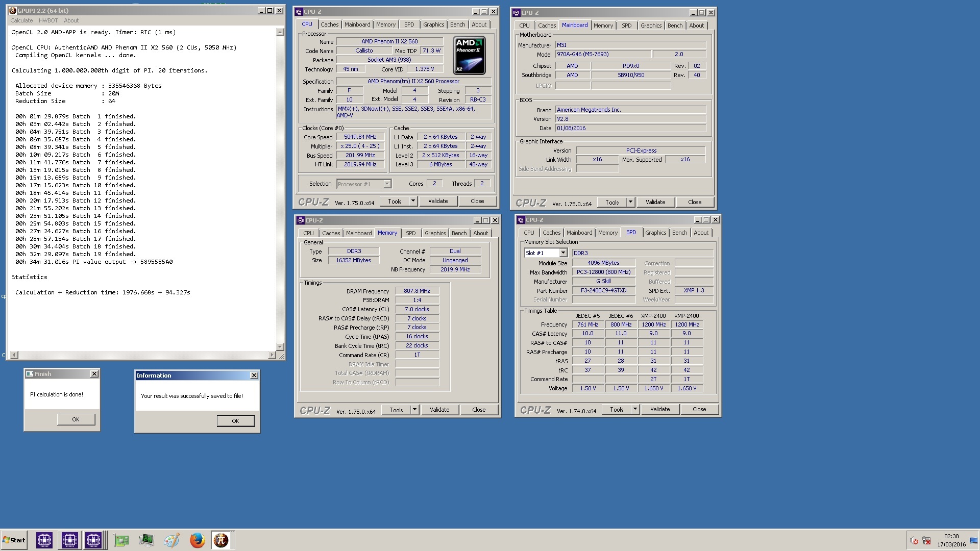Switch to Graphics tab in CPU-Z Memory window

pyautogui.click(x=435, y=233)
